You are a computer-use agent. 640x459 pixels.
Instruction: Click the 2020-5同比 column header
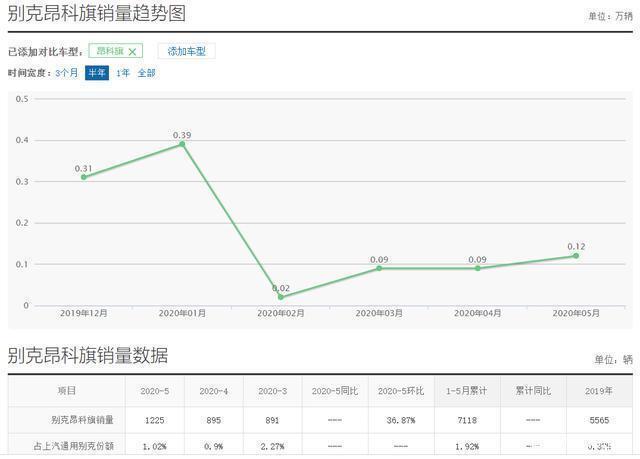(x=335, y=391)
